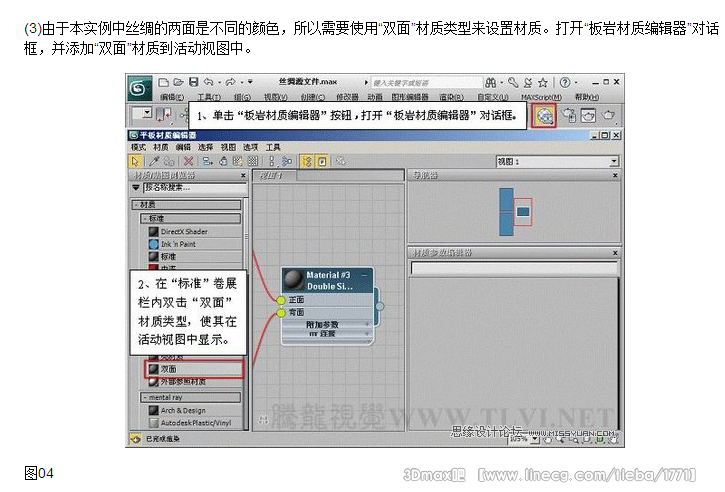Close the material/map browser panel
The image size is (725, 492).
click(x=243, y=176)
